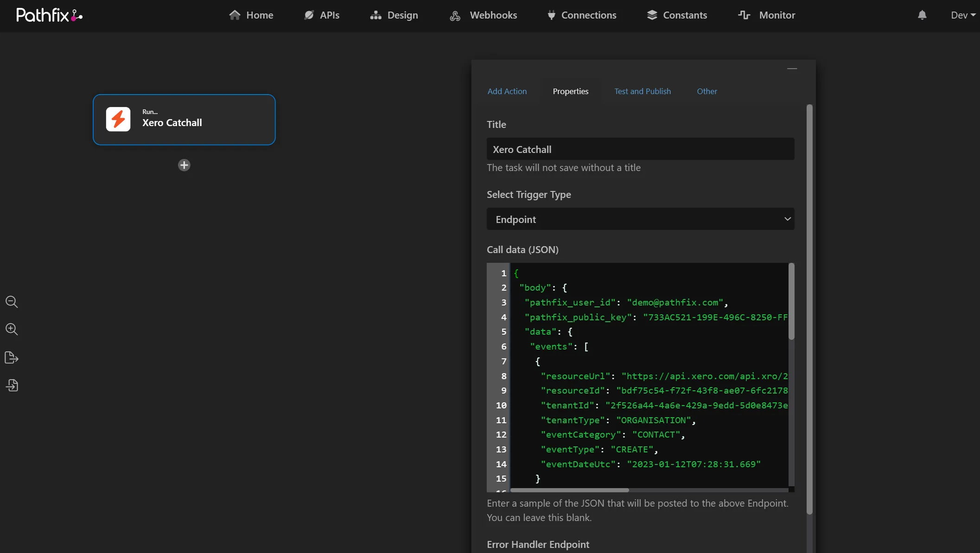Screen dimensions: 980x553
Task: Click the lightning bolt trigger icon
Action: click(118, 120)
